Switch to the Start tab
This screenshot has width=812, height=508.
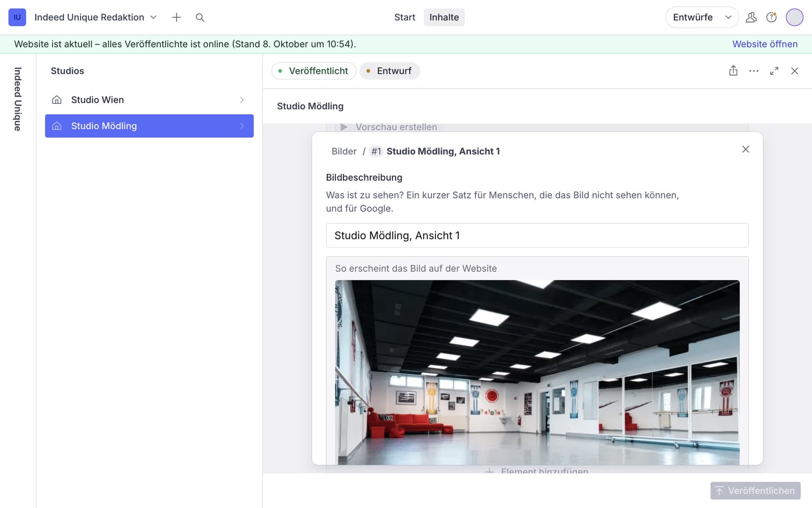tap(404, 17)
